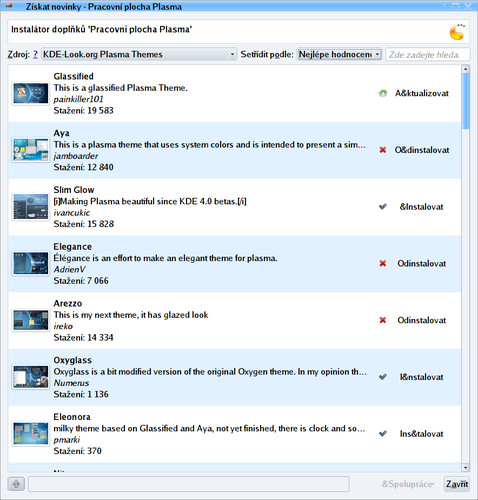Image resolution: width=478 pixels, height=500 pixels.
Task: Click author name pmarki
Action: tap(67, 440)
